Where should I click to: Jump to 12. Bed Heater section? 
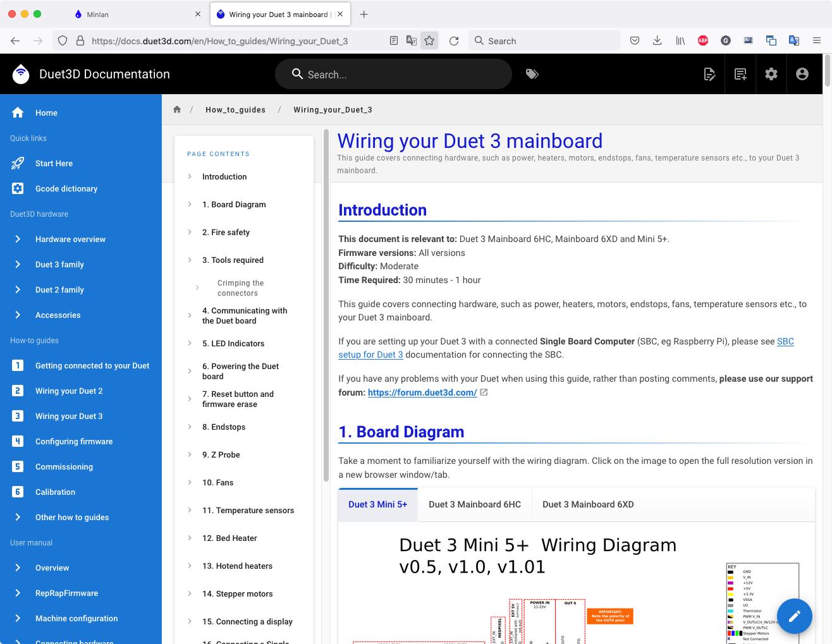tap(229, 538)
